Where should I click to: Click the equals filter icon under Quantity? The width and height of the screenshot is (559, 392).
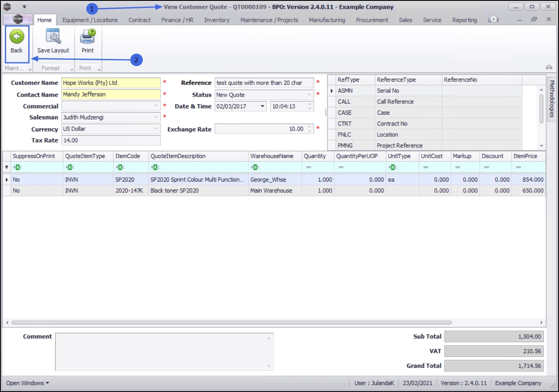tap(308, 167)
